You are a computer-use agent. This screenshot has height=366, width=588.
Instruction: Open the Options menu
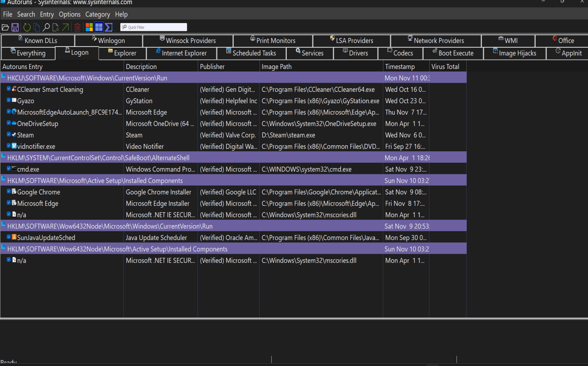(x=70, y=14)
